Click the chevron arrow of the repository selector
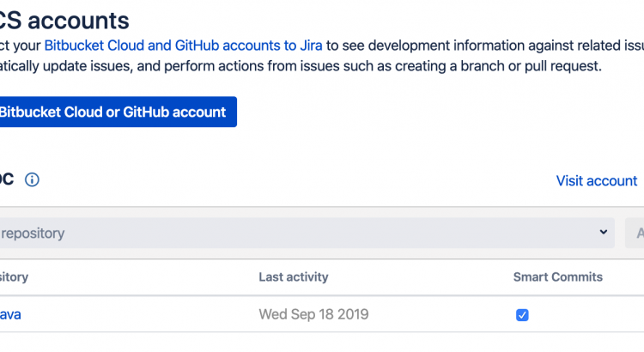The image size is (644, 352). tap(604, 233)
